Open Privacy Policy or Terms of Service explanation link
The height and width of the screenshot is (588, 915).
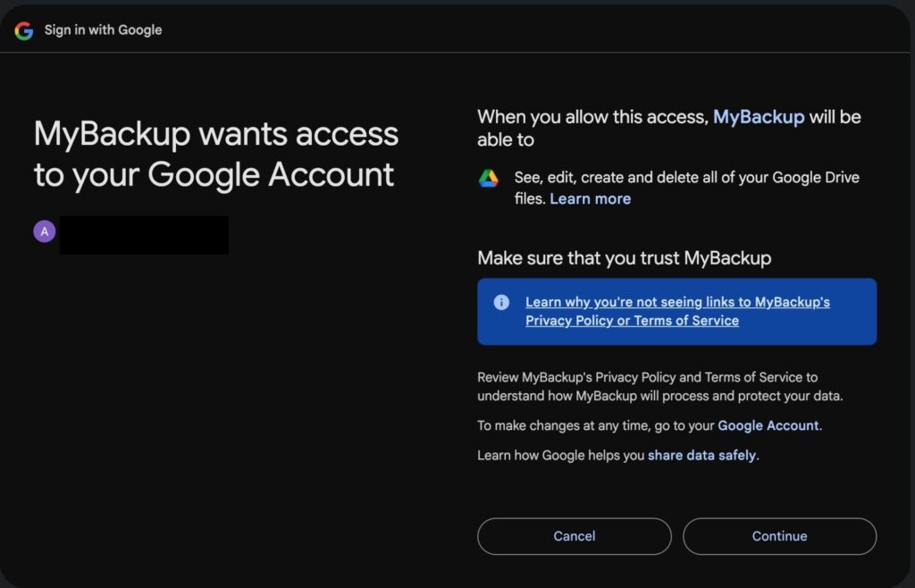tap(677, 312)
